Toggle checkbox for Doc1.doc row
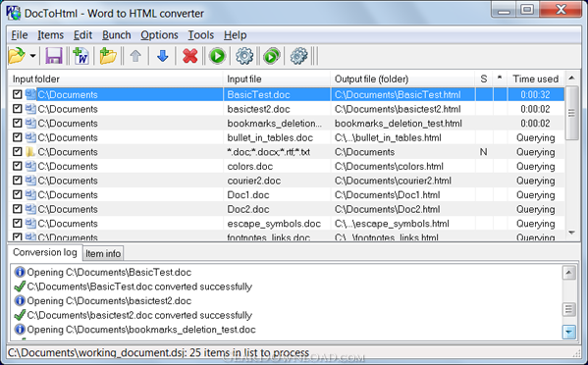This screenshot has height=365, width=588. pyautogui.click(x=18, y=194)
